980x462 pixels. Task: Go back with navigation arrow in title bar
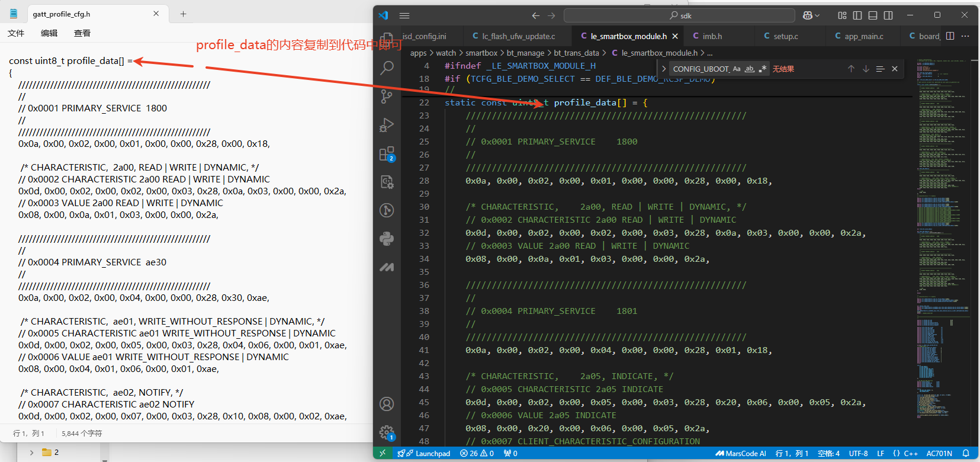click(536, 15)
